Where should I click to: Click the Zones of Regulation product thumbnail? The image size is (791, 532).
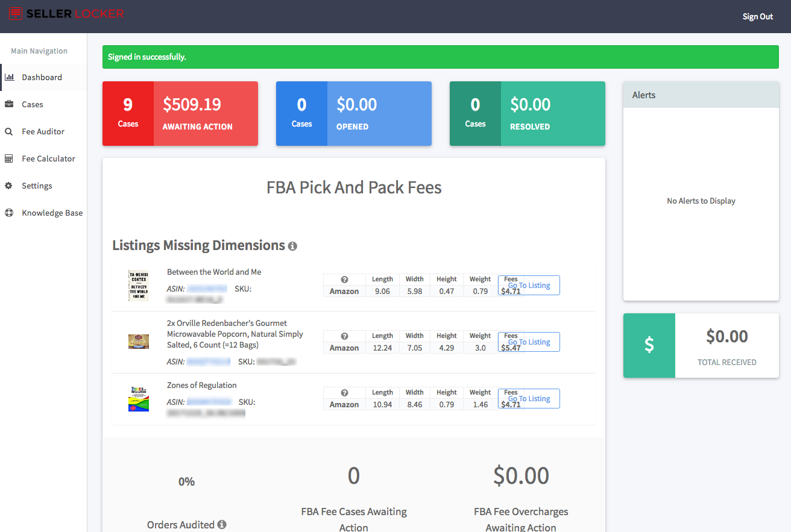(139, 398)
